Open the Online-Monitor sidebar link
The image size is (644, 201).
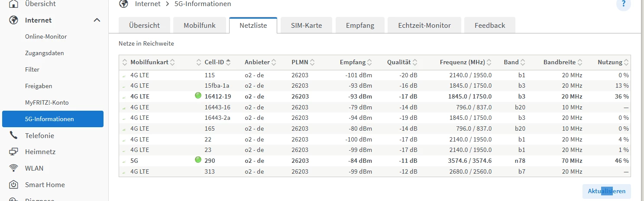pos(46,37)
